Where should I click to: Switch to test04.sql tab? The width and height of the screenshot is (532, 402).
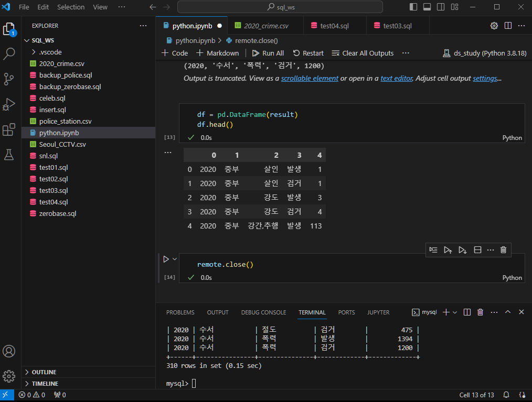(334, 26)
